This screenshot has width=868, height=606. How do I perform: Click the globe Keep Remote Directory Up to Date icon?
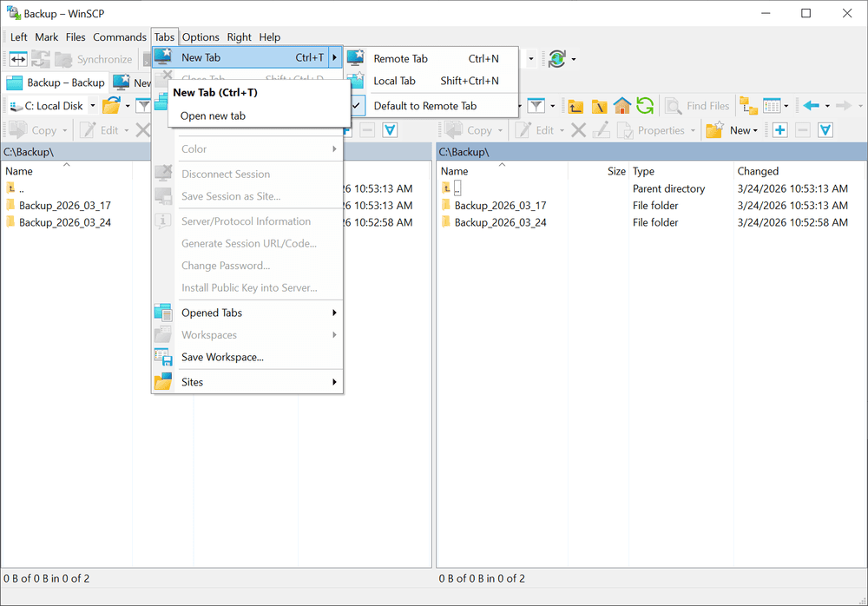pyautogui.click(x=557, y=59)
